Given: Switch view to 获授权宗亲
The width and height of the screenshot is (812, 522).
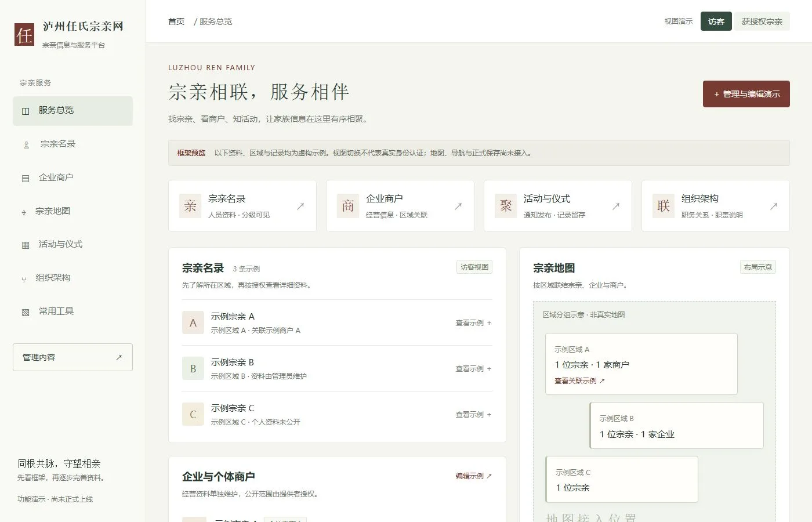Looking at the screenshot, I should point(762,21).
